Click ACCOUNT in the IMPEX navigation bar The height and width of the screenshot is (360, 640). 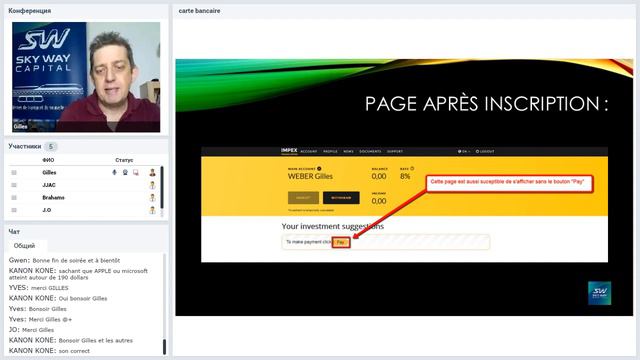[309, 151]
